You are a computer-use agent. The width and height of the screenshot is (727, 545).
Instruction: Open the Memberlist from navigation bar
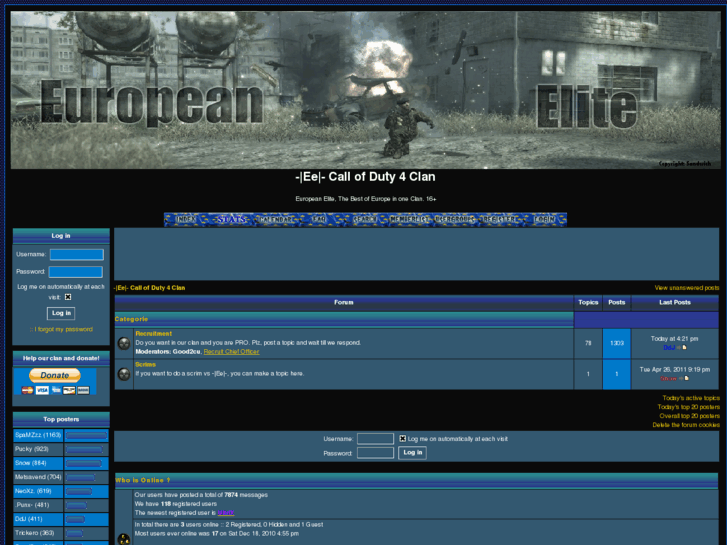point(410,219)
